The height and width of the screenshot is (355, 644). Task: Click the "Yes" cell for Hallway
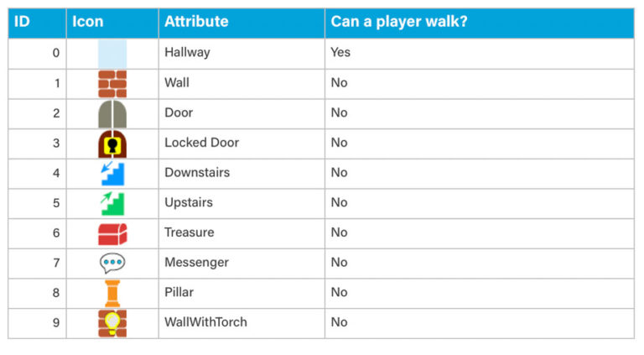[x=340, y=53]
